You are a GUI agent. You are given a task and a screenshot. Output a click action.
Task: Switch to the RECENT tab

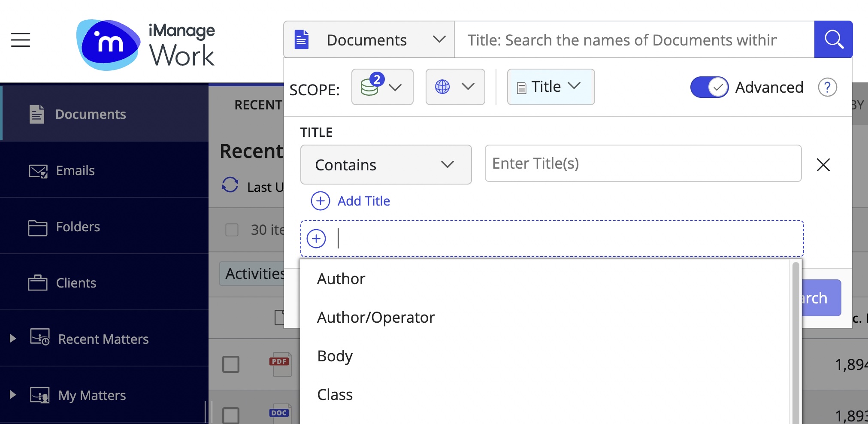[x=258, y=105]
